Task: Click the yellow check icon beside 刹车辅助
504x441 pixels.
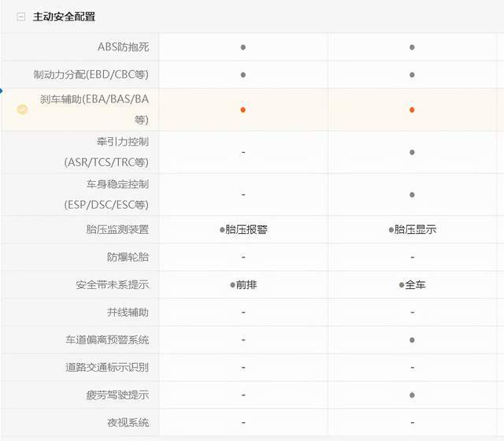Action: (22, 109)
